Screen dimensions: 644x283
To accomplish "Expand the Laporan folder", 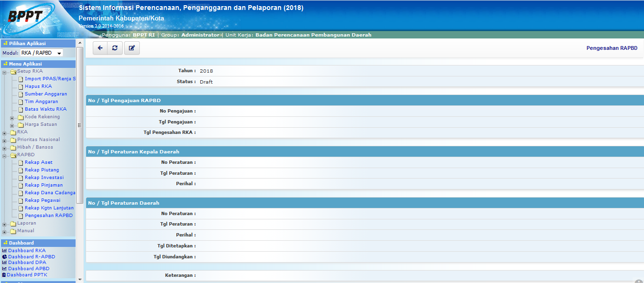I will click(x=4, y=224).
